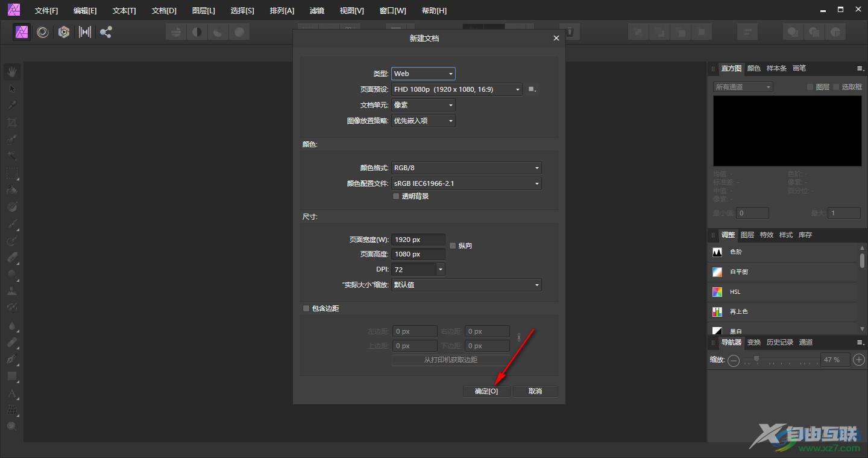868x458 pixels.
Task: Select the View hand tool
Action: click(12, 72)
